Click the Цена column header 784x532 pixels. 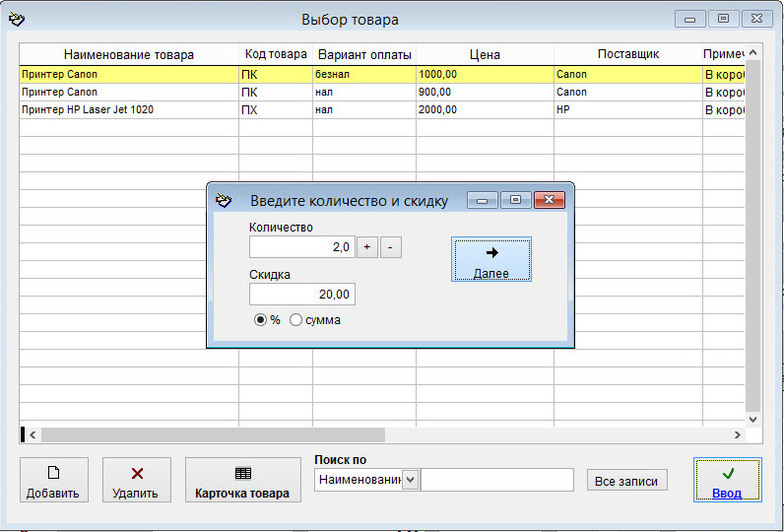(485, 54)
